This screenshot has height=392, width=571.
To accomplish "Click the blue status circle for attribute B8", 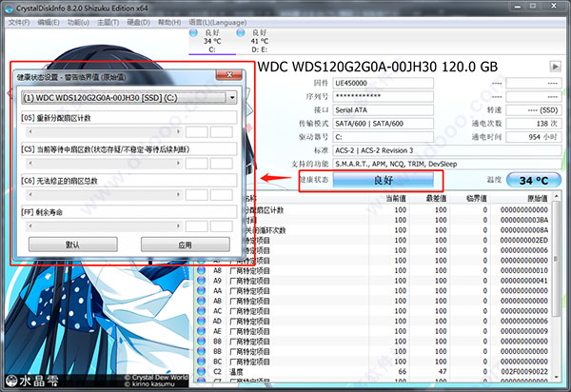I will click(201, 342).
